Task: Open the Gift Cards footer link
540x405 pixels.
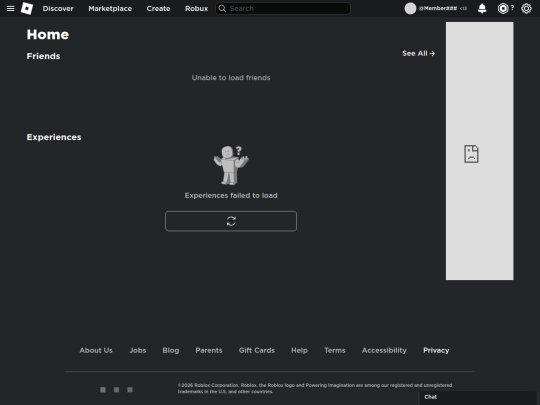Action: (x=257, y=350)
